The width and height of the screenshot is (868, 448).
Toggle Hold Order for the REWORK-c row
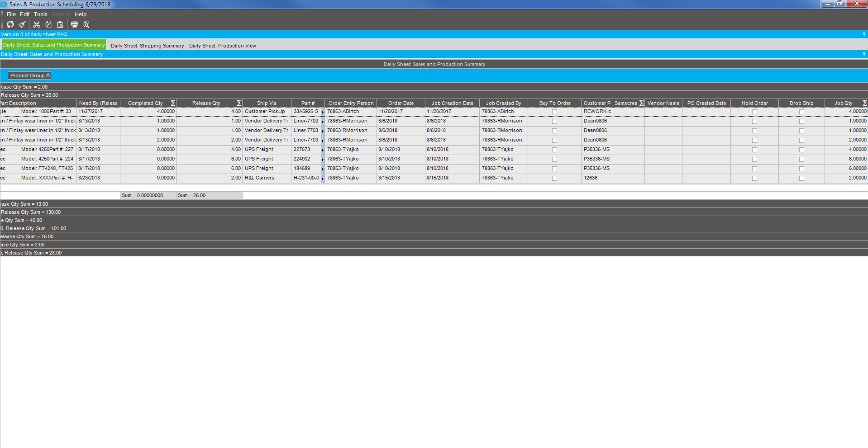[x=754, y=112]
